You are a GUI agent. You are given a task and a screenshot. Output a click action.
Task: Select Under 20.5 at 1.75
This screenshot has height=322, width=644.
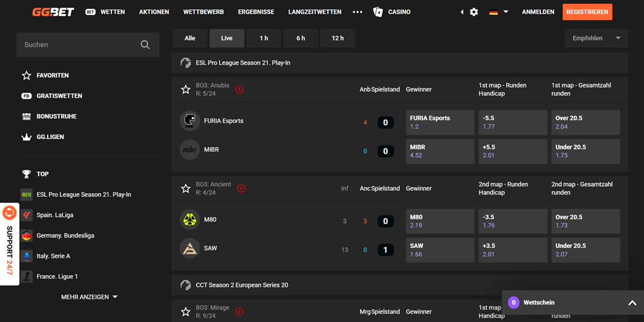(x=585, y=151)
